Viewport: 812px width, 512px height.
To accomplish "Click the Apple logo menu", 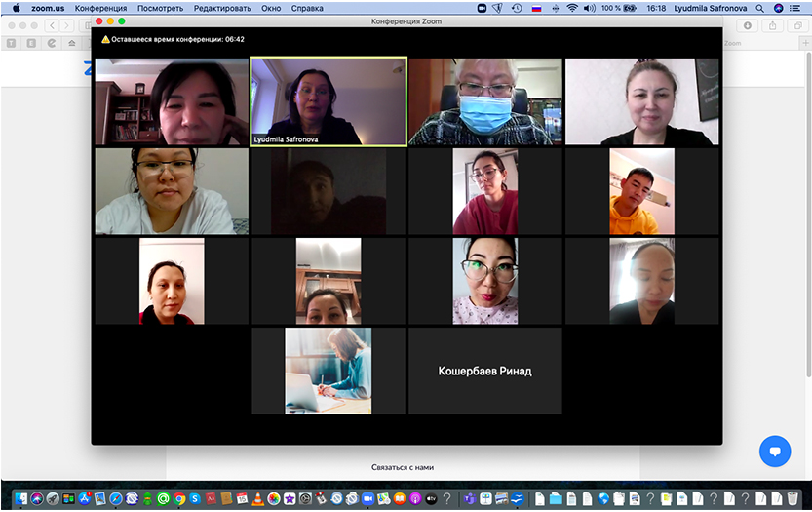I will click(x=16, y=8).
